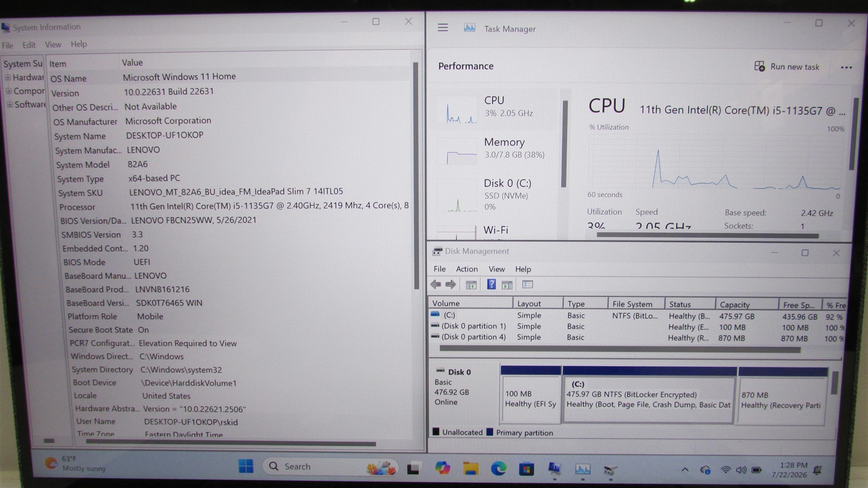Expand the Components tree node
The image size is (868, 488).
[x=9, y=91]
